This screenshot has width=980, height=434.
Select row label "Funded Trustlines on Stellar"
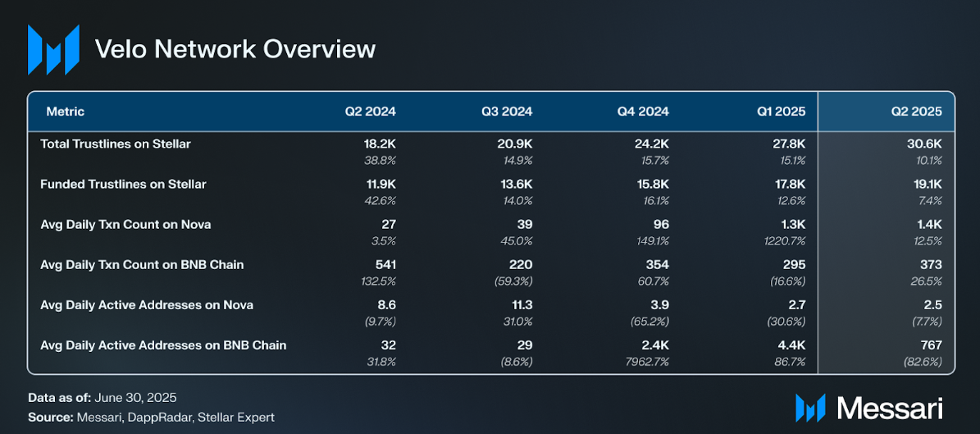(x=123, y=185)
